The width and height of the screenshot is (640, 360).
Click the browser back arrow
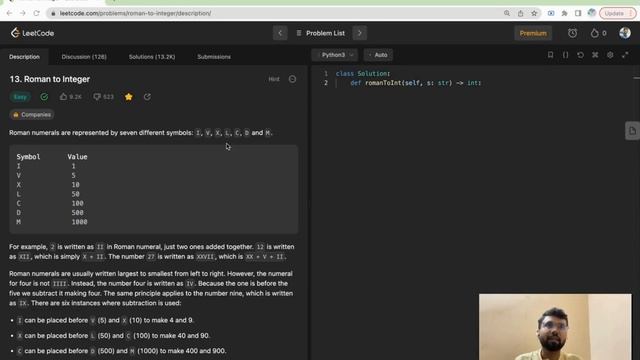click(9, 13)
